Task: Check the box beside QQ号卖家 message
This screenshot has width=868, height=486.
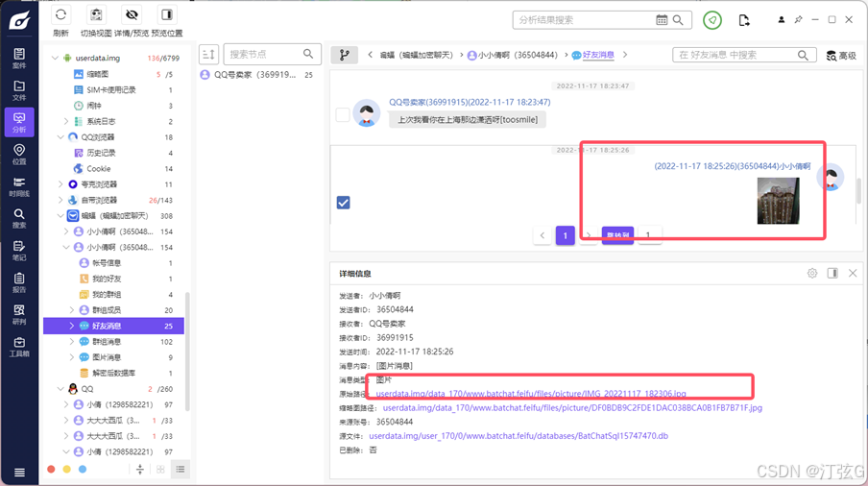Action: (343, 114)
